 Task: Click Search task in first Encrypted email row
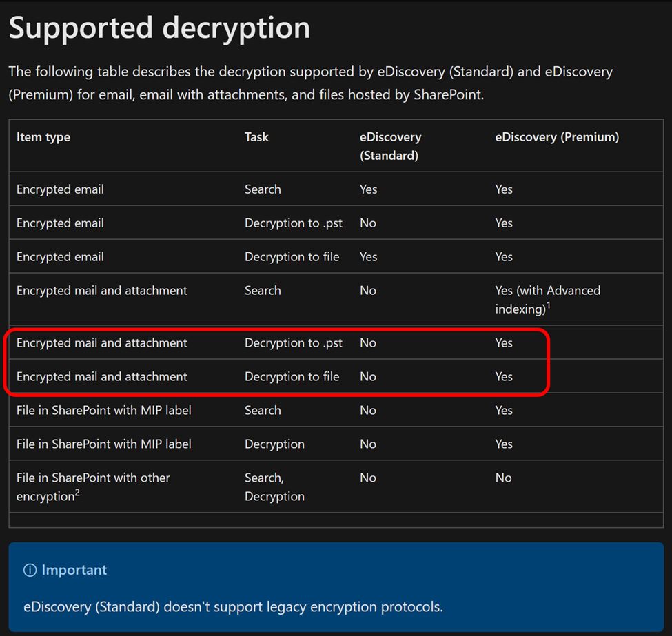[x=263, y=189]
